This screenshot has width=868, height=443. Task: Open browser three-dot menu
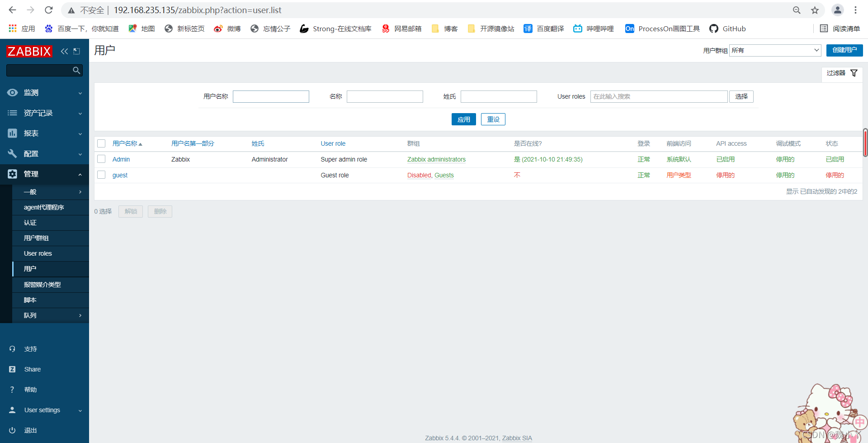point(855,10)
